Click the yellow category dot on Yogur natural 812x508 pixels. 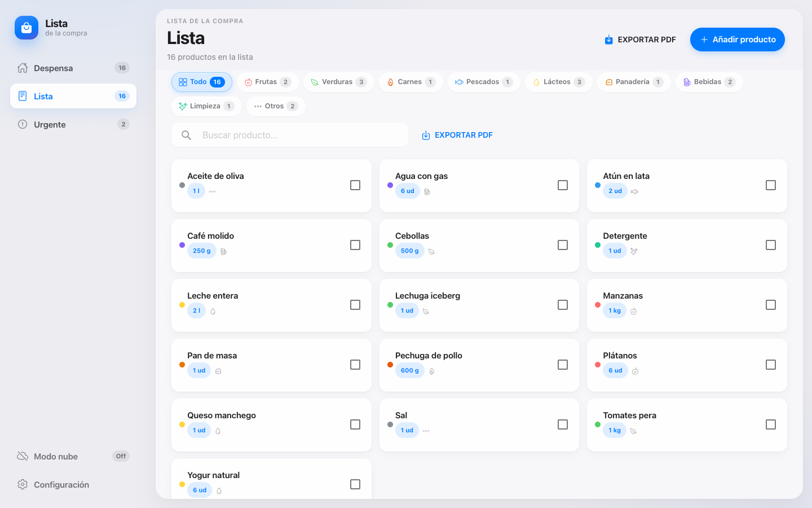click(182, 484)
